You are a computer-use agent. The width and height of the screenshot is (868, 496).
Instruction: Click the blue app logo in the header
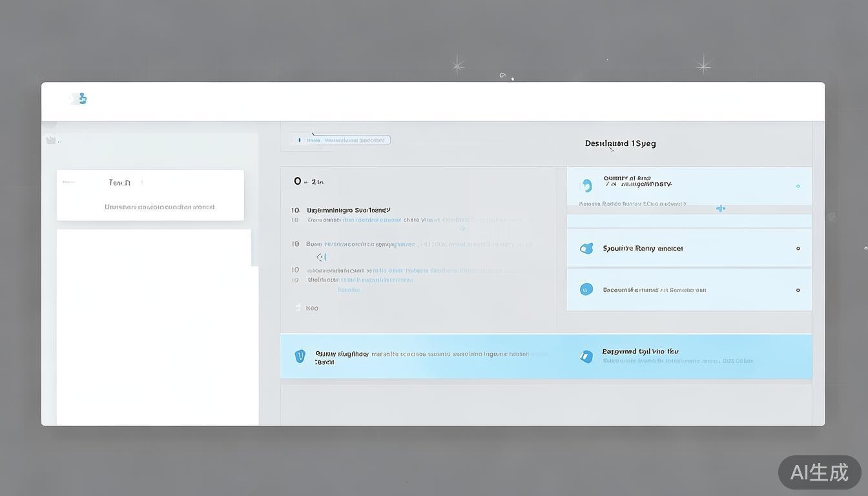[79, 99]
